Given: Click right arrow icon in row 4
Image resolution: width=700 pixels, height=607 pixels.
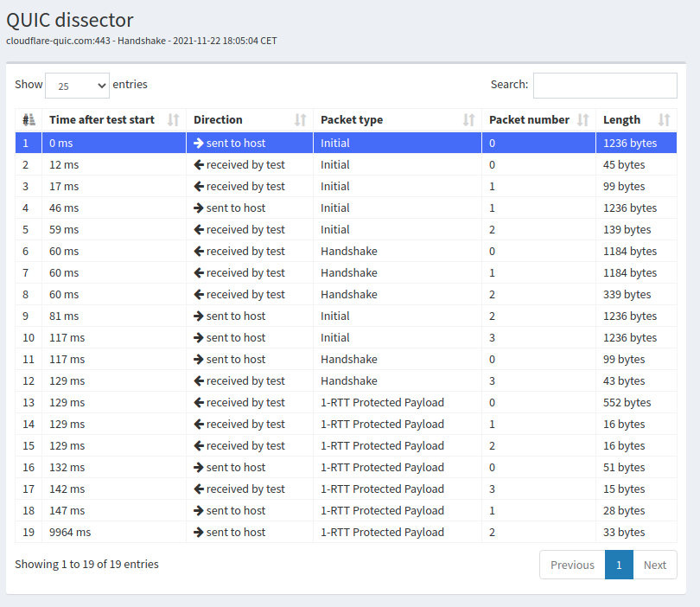Looking at the screenshot, I should click(x=199, y=208).
